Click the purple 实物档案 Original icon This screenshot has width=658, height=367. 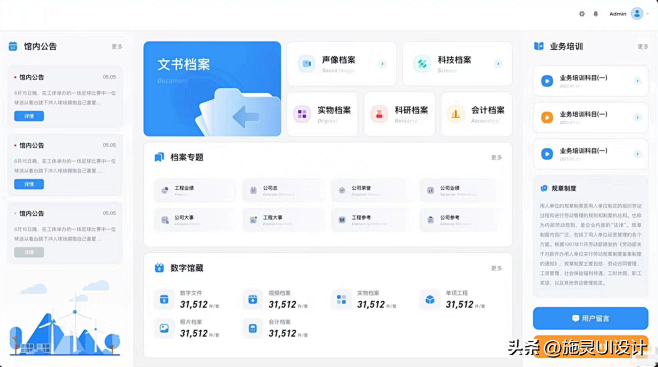[x=302, y=114]
